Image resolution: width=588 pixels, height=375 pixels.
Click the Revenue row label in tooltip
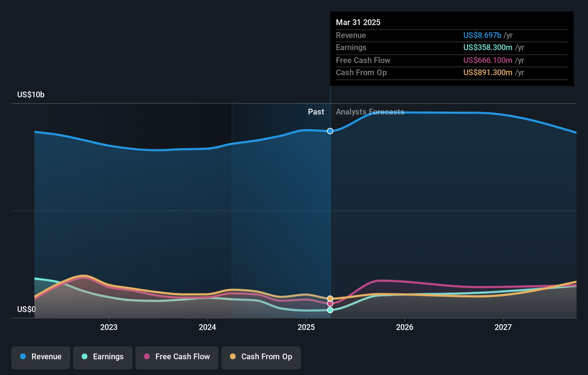(351, 35)
